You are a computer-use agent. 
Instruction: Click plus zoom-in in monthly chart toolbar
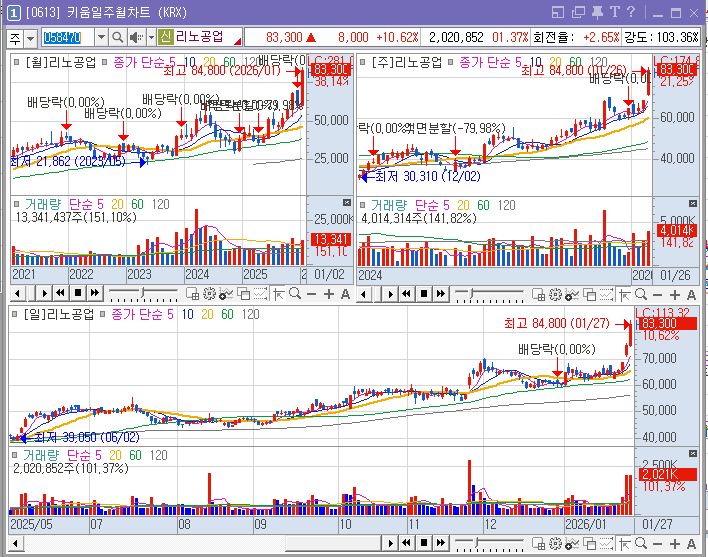[x=329, y=294]
